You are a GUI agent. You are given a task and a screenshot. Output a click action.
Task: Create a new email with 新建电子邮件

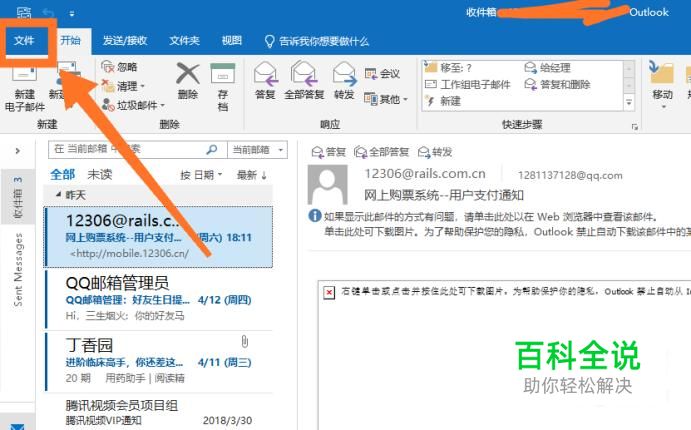(x=25, y=88)
